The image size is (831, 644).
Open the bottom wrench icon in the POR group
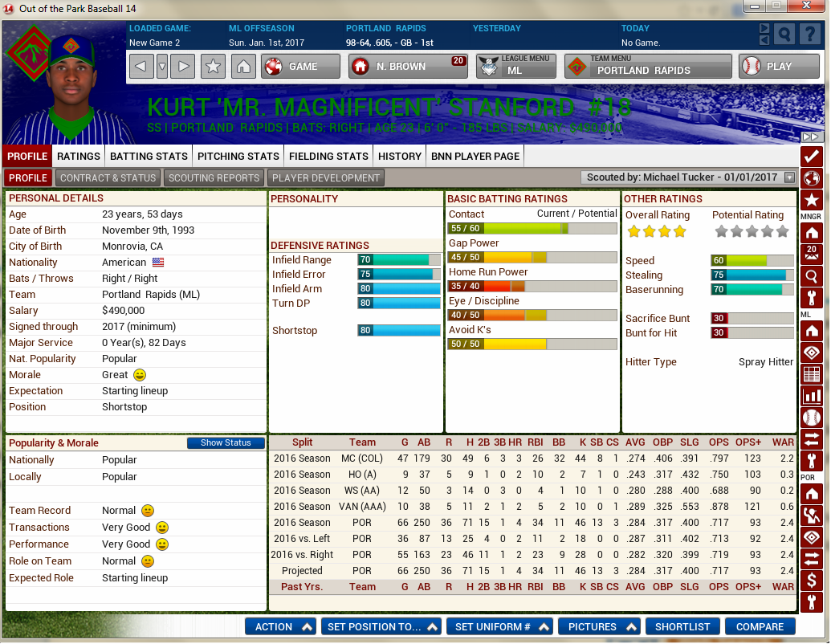click(x=812, y=603)
